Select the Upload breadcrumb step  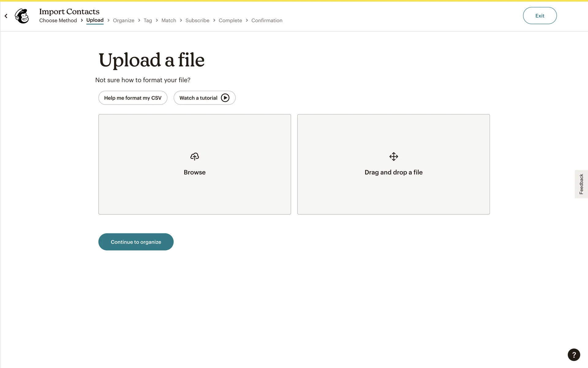click(95, 20)
